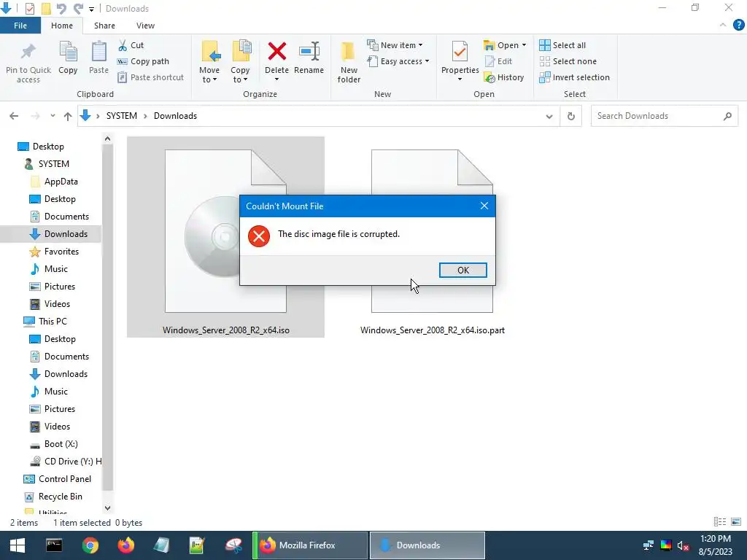The height and width of the screenshot is (560, 747).
Task: Click Select none in the ribbon
Action: click(x=568, y=61)
